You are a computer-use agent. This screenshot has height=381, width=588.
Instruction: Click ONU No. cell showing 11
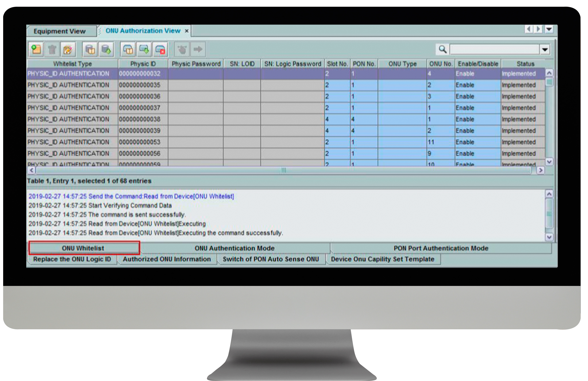point(441,142)
